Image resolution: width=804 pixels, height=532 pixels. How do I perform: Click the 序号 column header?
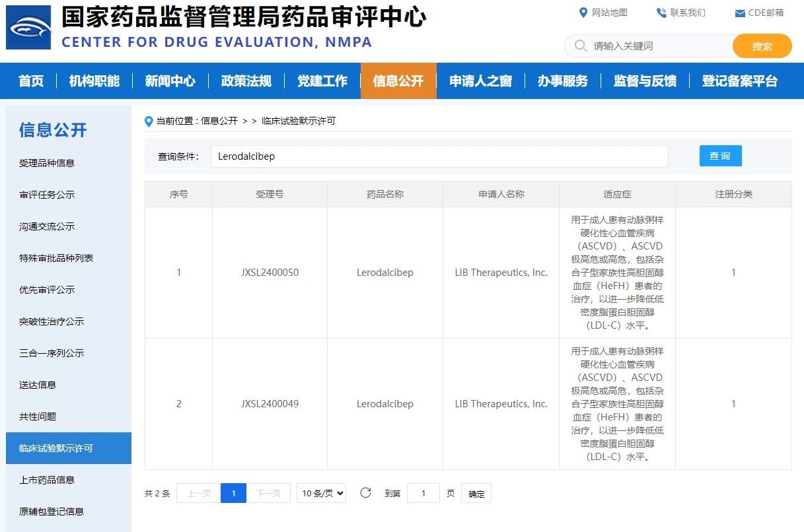179,195
